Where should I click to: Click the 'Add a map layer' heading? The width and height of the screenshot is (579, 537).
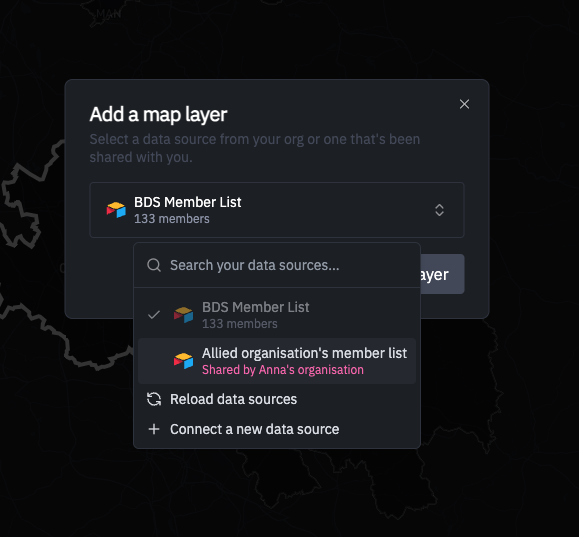158,114
